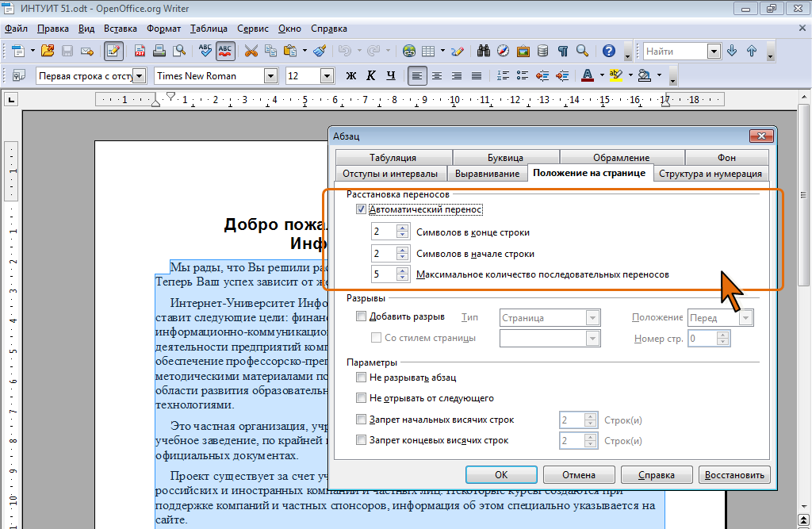
Task: Open the paragraph style dropdown
Action: (140, 76)
